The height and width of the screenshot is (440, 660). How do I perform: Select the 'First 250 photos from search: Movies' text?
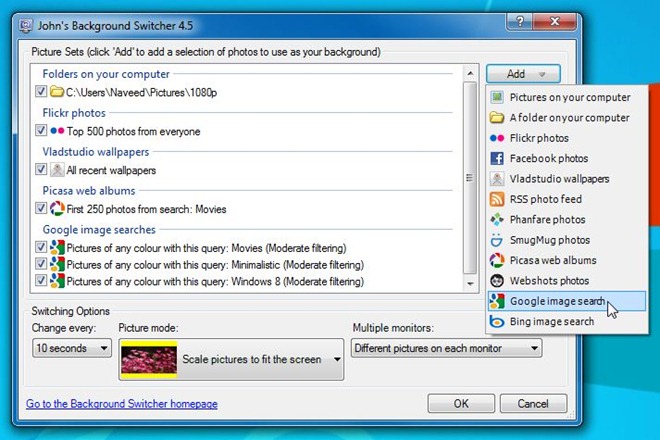pyautogui.click(x=146, y=209)
